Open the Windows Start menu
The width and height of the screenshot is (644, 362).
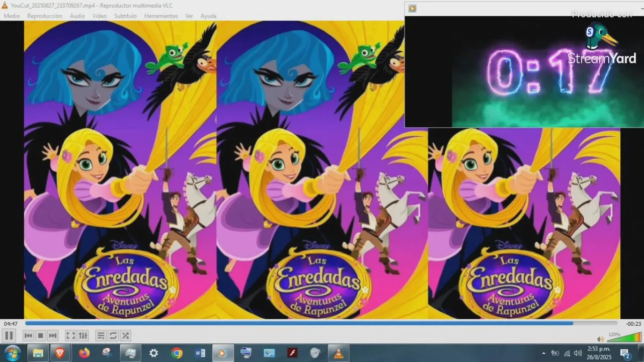tap(12, 353)
